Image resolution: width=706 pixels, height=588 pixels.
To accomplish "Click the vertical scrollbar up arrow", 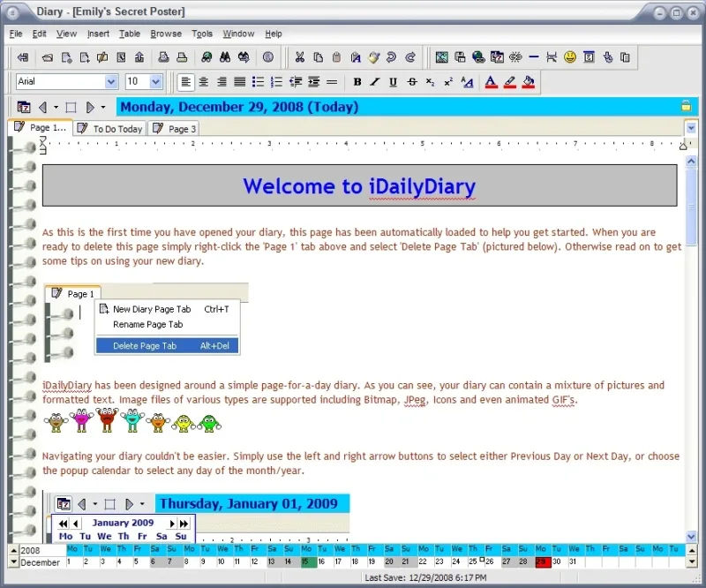I will 691,161.
